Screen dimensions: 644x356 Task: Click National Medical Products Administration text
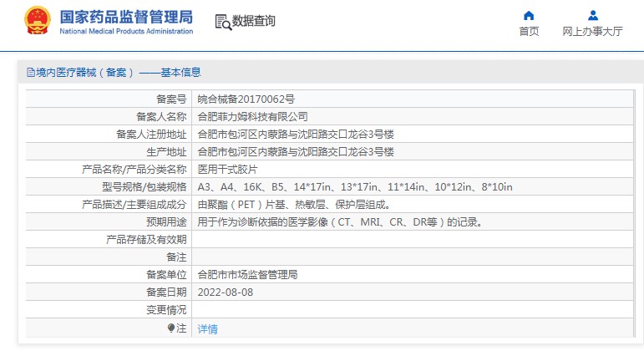(x=126, y=31)
